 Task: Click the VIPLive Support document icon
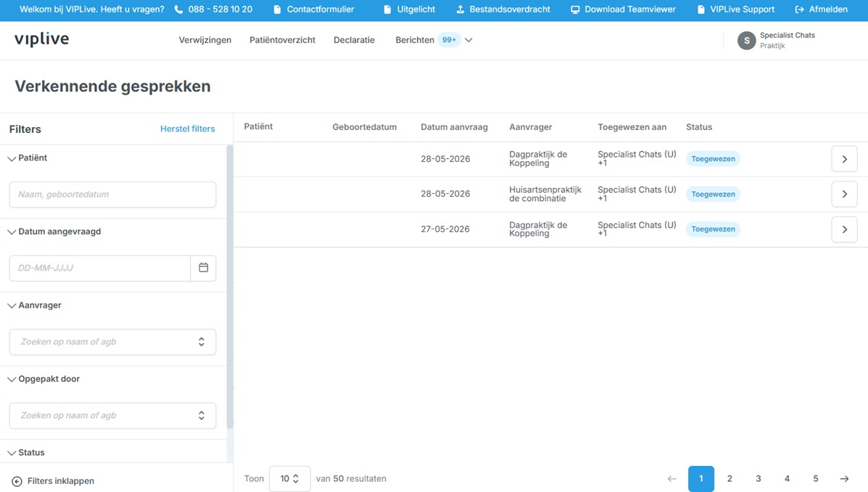(x=700, y=9)
